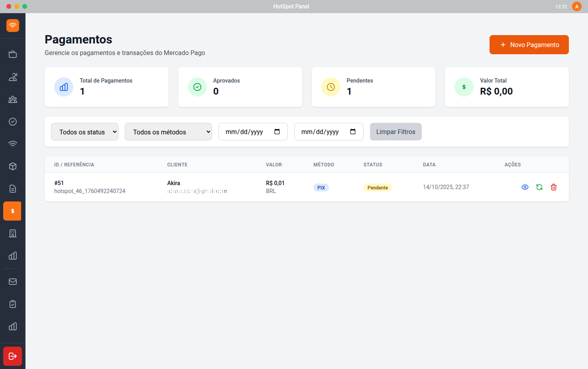Expand the 'Todos os status' dropdown
The image size is (588, 369).
pos(85,132)
